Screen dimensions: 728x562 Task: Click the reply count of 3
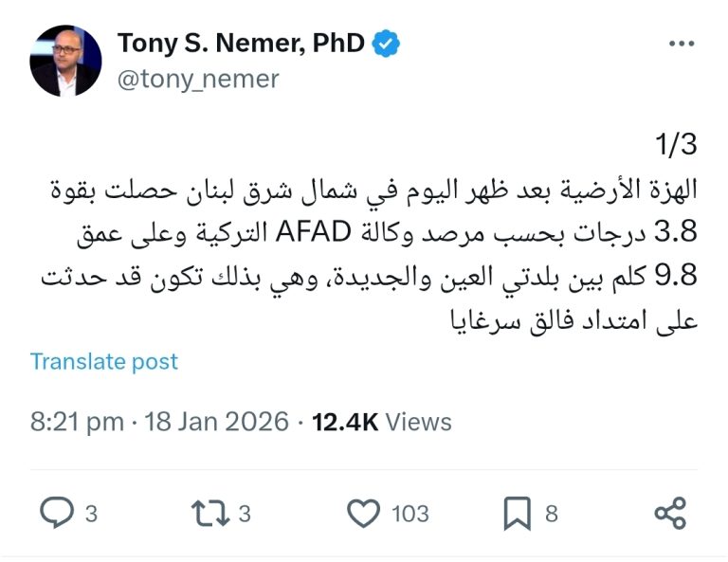91,514
